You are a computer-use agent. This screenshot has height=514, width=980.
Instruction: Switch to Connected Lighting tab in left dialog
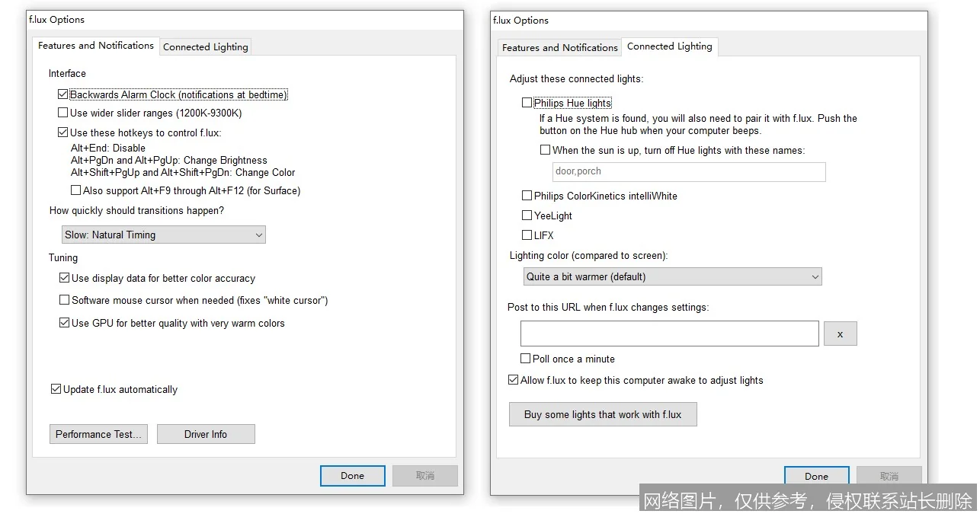(x=205, y=46)
